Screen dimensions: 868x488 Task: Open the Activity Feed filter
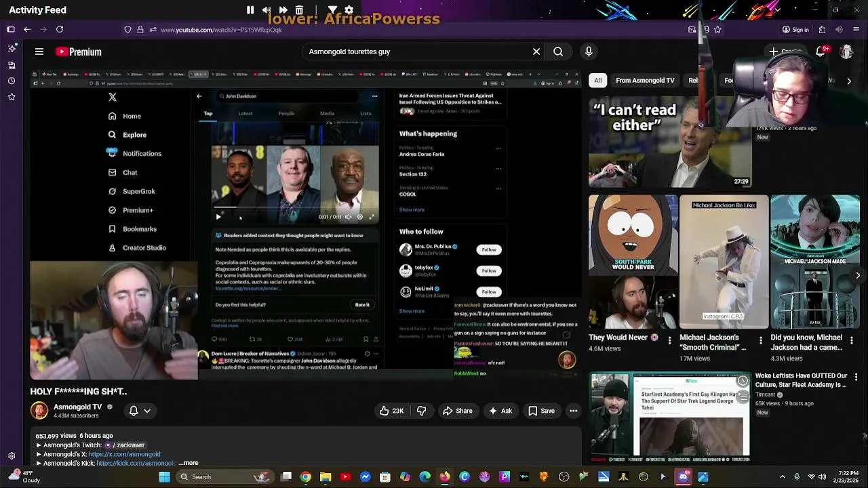tap(332, 10)
